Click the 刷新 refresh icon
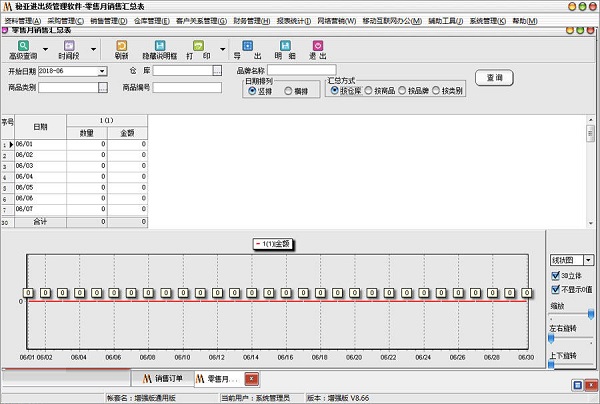 click(x=121, y=46)
